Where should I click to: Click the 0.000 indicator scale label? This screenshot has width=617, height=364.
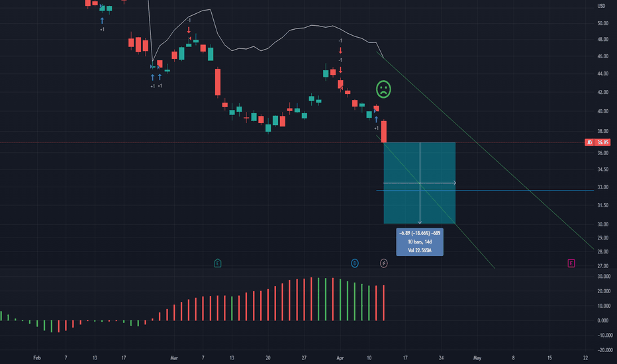coord(603,321)
